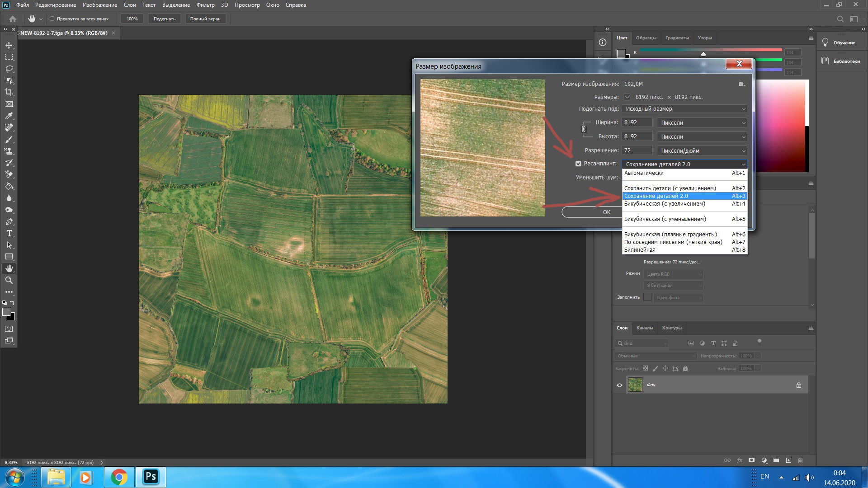Select the Eyedropper tool
This screenshot has width=868, height=488.
pos(9,116)
